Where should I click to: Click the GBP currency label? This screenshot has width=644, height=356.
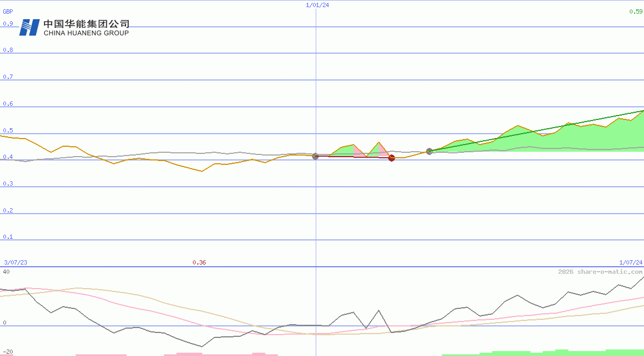8,12
